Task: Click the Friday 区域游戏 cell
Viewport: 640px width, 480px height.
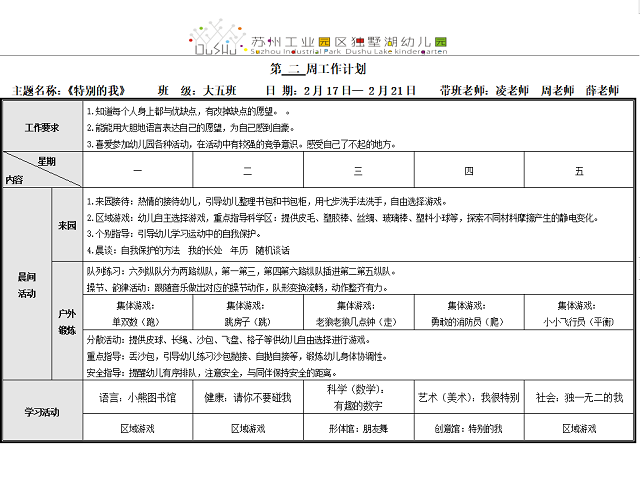Action: click(579, 428)
